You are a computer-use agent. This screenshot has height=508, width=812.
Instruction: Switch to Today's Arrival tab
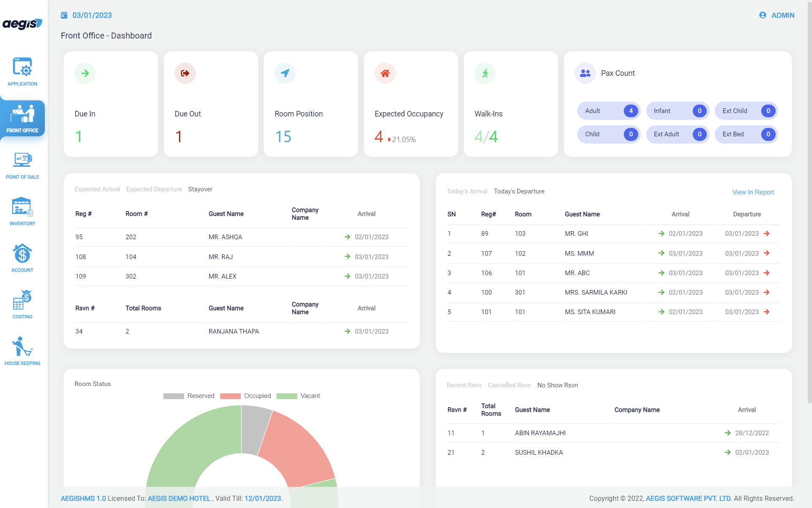point(467,191)
